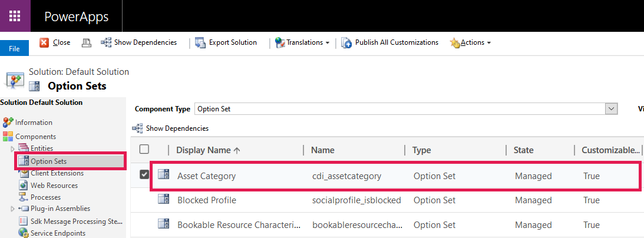Screen dimensions: 644x238
Task: Click the Close toolbar button
Action: tap(62, 42)
